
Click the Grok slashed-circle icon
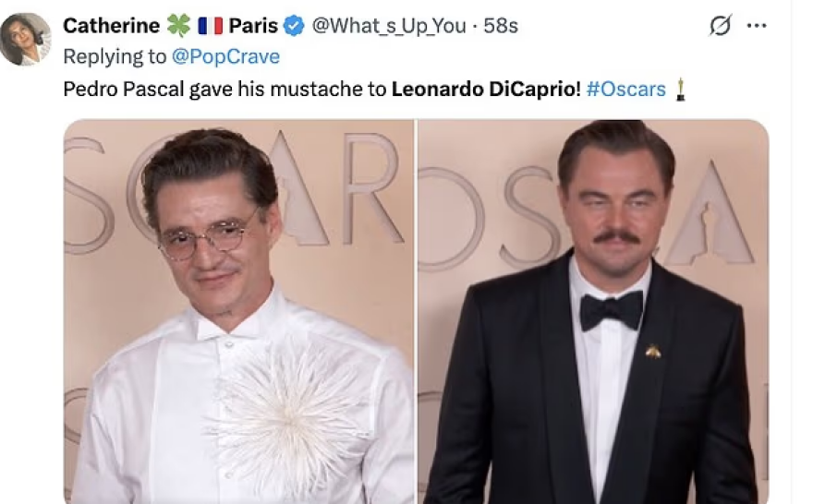coord(718,27)
